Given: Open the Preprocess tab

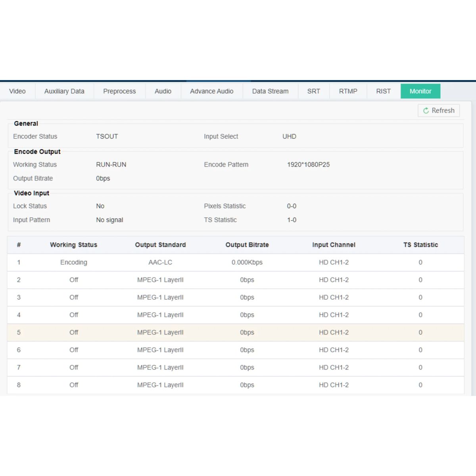Looking at the screenshot, I should coord(119,91).
